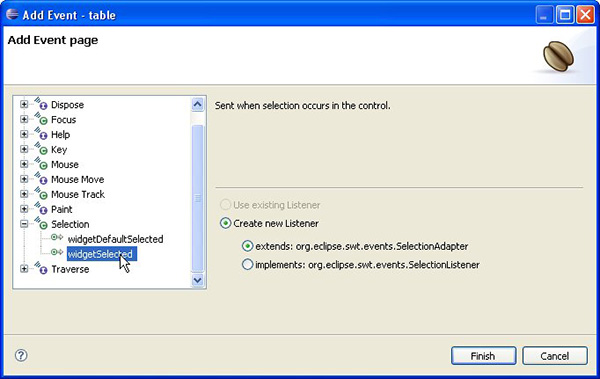
Task: Select the Mouse Move label in the tree
Action: point(78,180)
